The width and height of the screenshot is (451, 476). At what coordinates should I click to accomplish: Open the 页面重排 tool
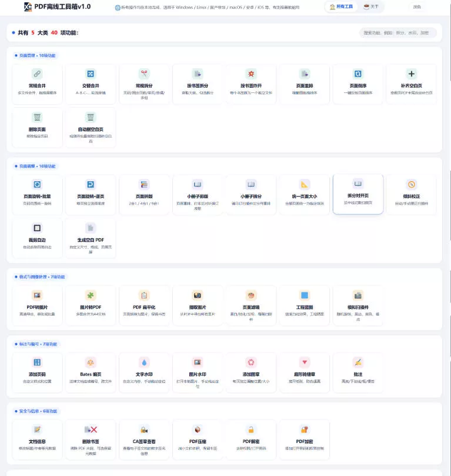305,84
